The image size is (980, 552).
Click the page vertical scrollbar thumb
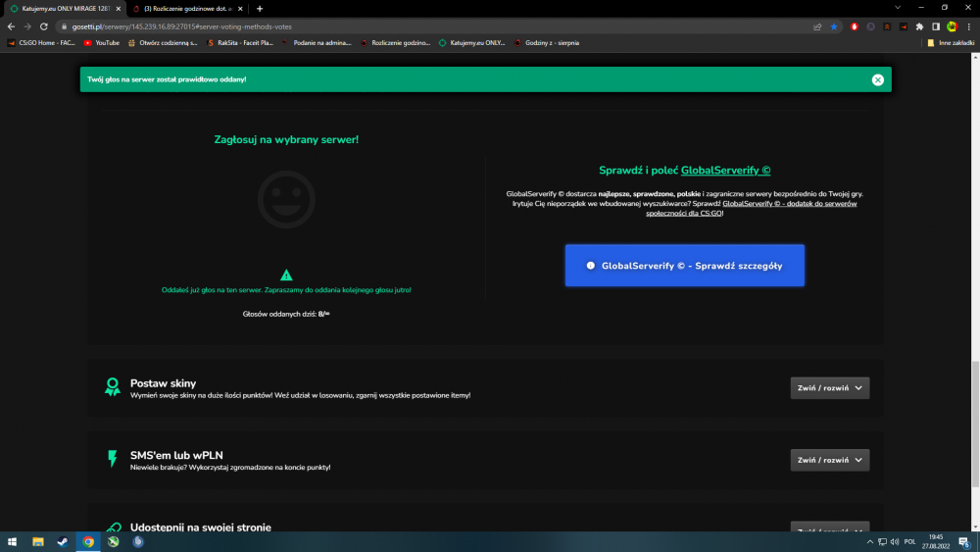[x=975, y=424]
